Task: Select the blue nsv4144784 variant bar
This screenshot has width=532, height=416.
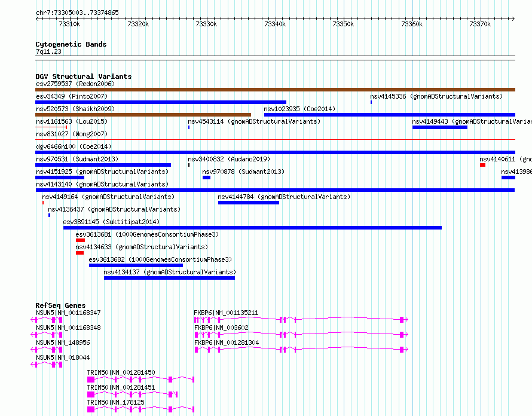Action: click(249, 203)
